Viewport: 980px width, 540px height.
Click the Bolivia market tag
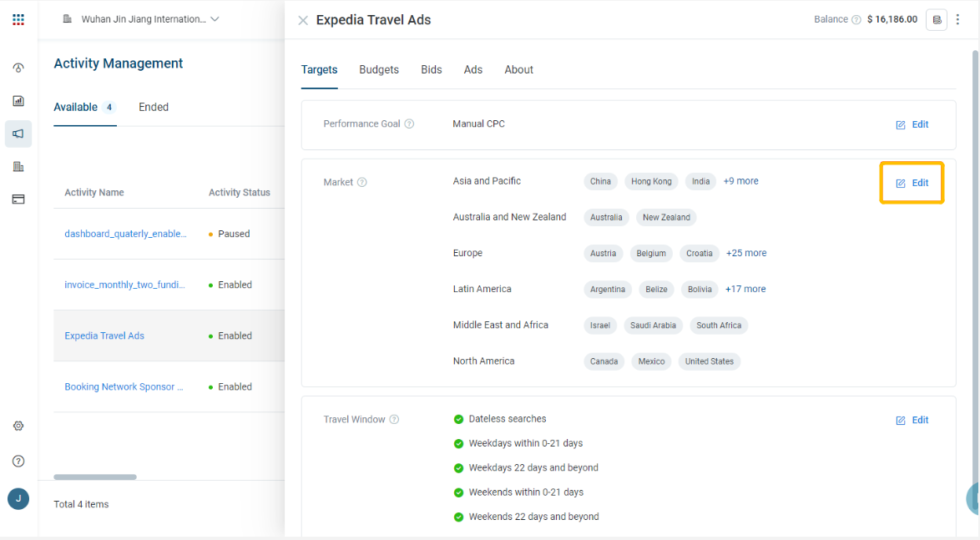pyautogui.click(x=700, y=290)
